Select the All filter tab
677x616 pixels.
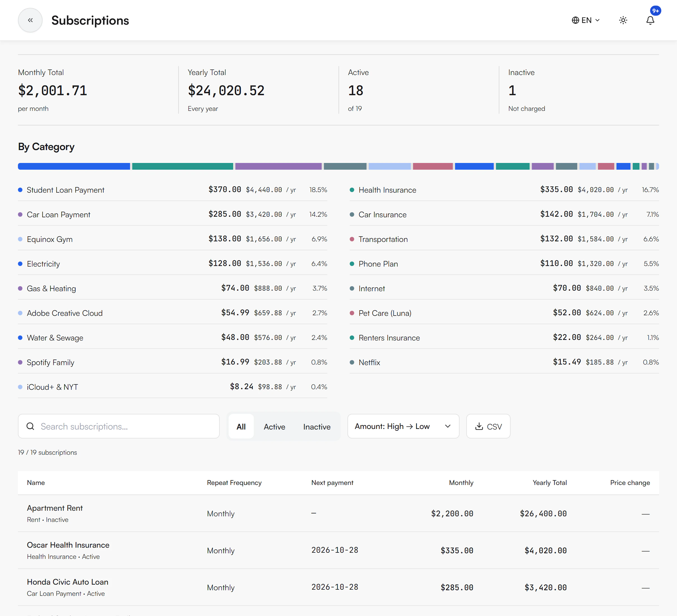click(x=241, y=426)
